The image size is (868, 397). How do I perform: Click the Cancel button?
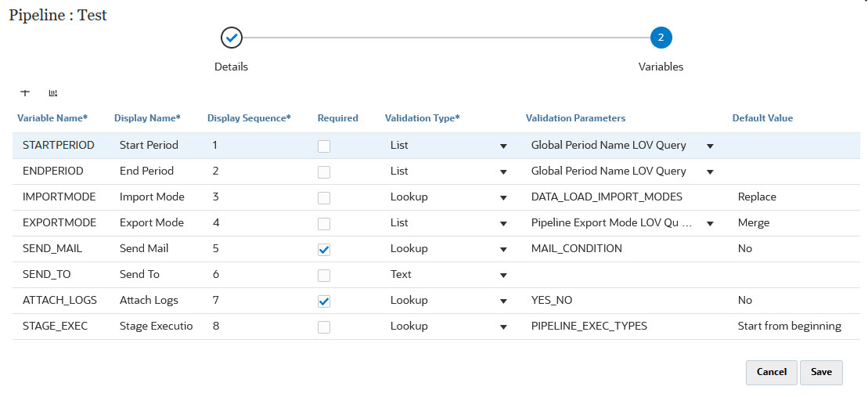(x=771, y=372)
